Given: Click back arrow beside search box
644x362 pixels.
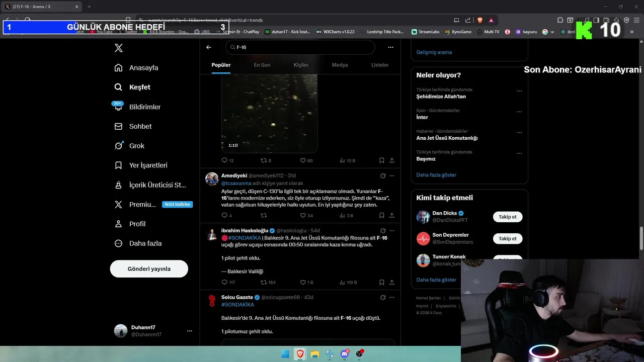Looking at the screenshot, I should (x=209, y=47).
